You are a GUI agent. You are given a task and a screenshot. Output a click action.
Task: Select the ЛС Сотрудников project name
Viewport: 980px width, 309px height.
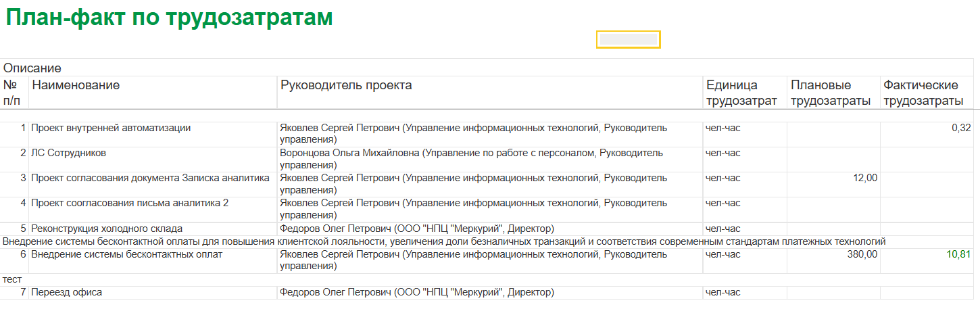[69, 153]
